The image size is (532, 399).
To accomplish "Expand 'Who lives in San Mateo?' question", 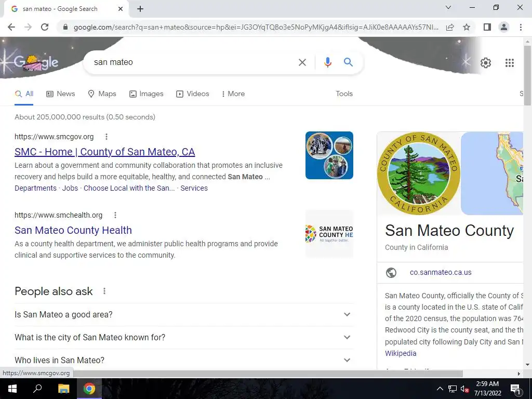I will (184, 360).
